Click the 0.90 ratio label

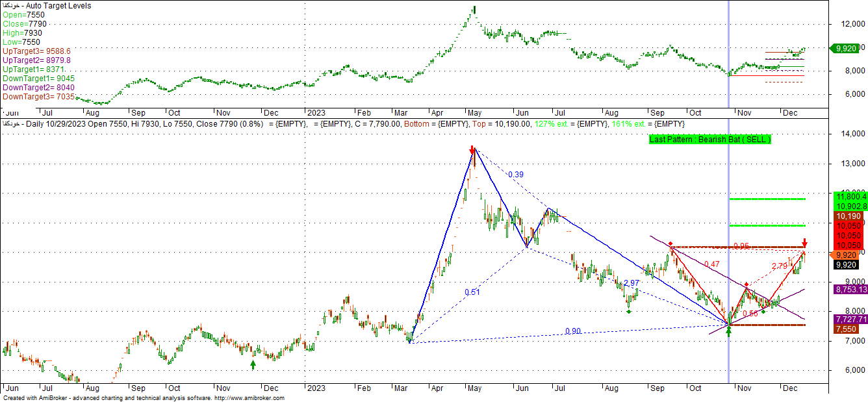coord(573,331)
